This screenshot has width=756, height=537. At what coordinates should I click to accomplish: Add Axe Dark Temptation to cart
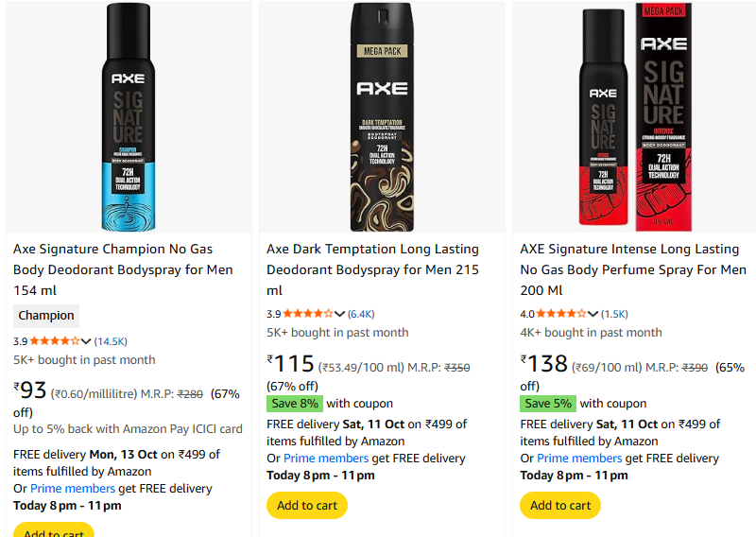pyautogui.click(x=307, y=506)
